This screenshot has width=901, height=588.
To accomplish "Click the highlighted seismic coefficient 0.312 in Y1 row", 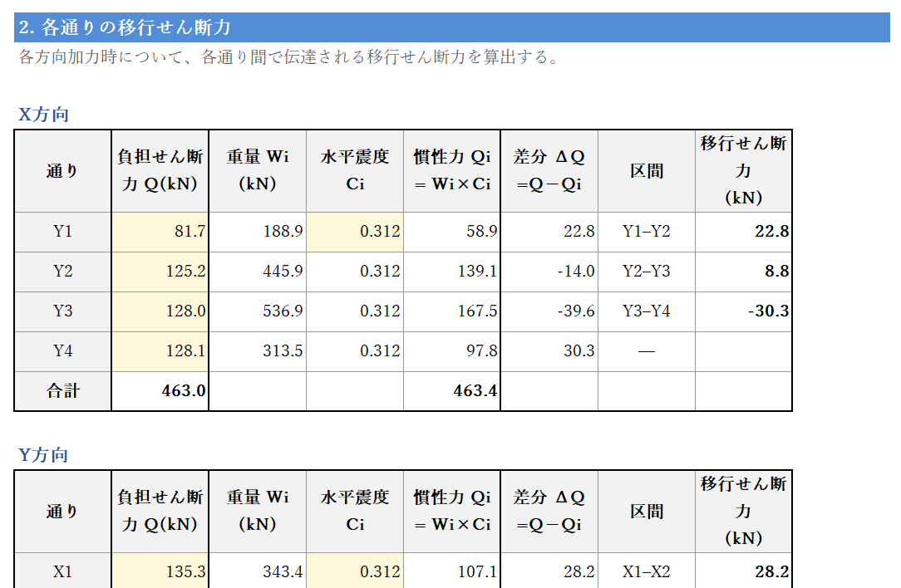I will coord(355,232).
